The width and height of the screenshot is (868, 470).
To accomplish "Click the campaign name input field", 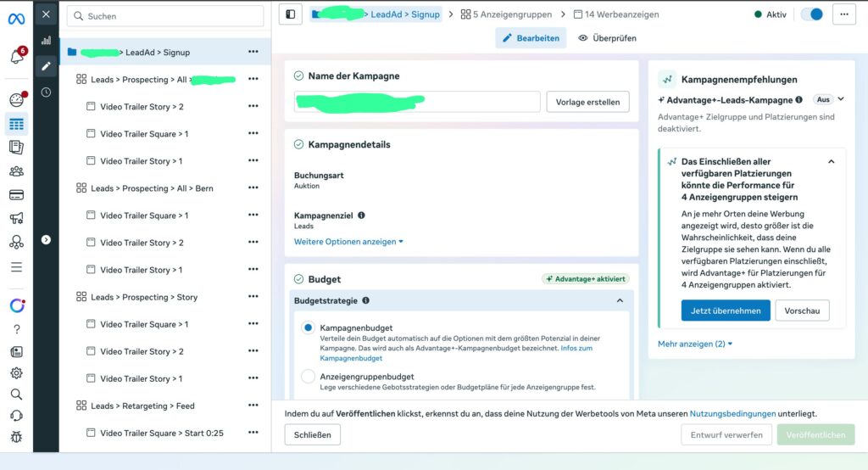I will tap(417, 102).
